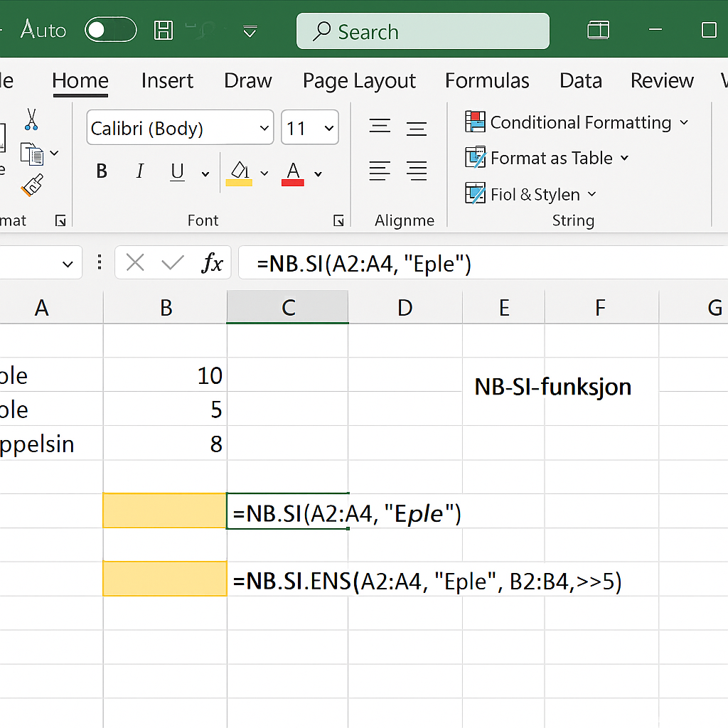Image resolution: width=728 pixels, height=728 pixels.
Task: Switch to the Draw tab
Action: [247, 81]
